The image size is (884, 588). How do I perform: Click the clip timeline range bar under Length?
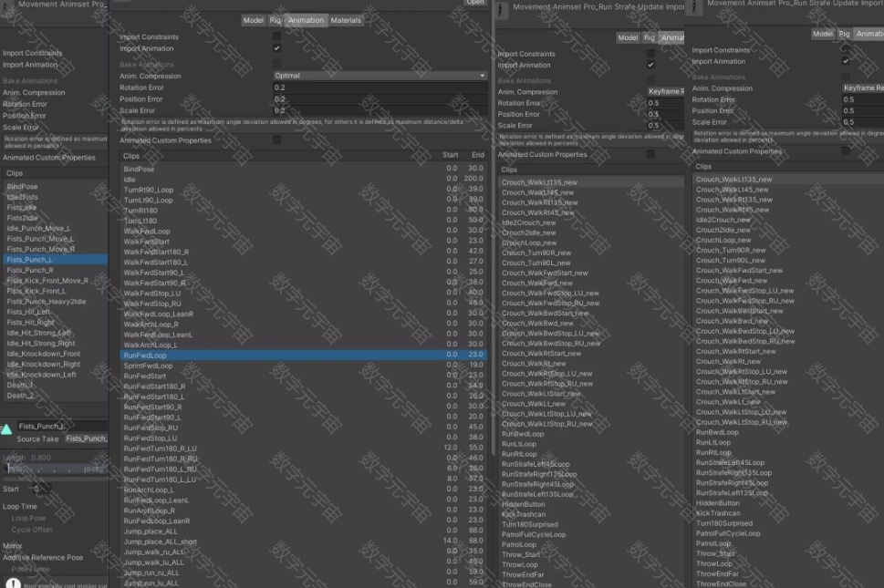click(55, 469)
